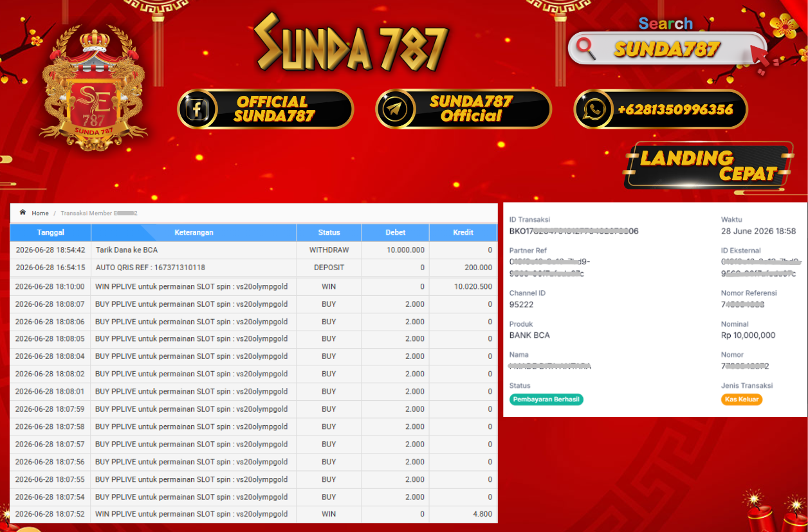The width and height of the screenshot is (808, 532).
Task: Click the SUNDA787 search field
Action: click(x=667, y=49)
